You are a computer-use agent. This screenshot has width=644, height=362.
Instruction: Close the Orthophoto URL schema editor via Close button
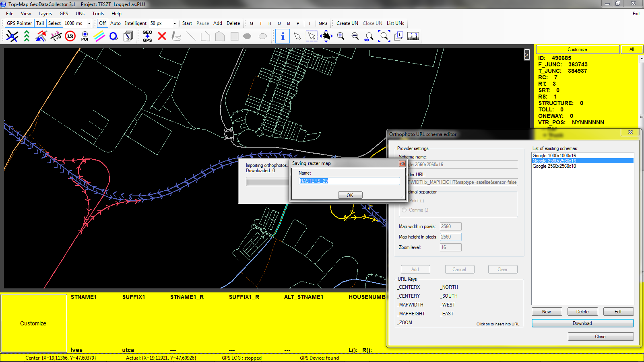(601, 337)
